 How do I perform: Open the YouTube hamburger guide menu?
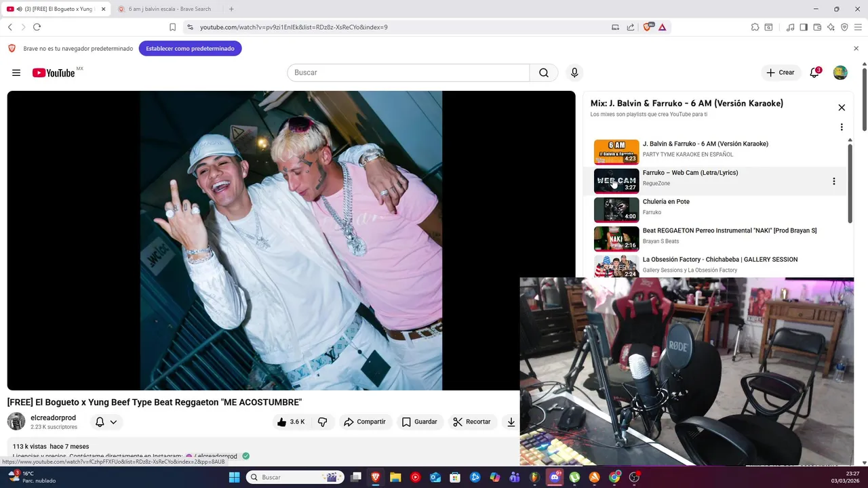(16, 73)
